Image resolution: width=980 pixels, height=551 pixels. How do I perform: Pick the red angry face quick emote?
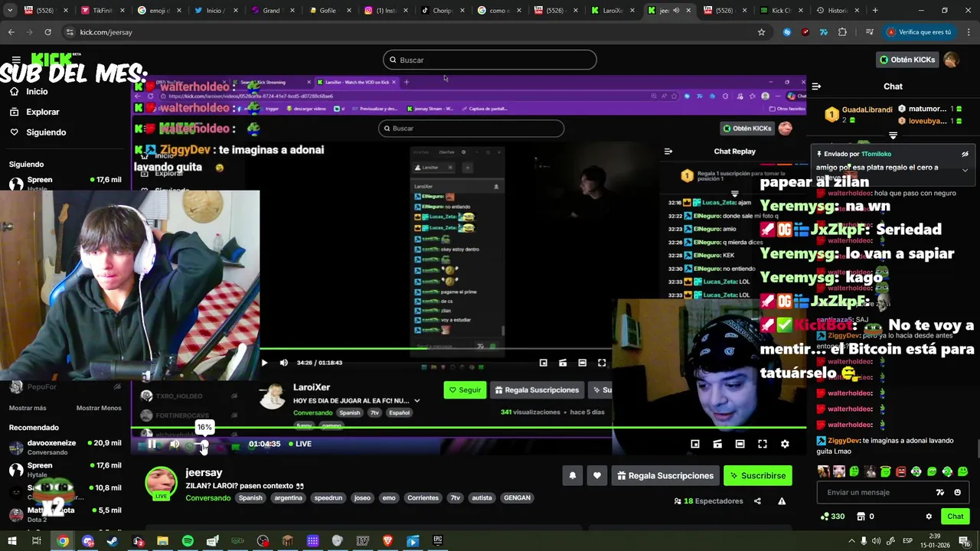point(901,471)
